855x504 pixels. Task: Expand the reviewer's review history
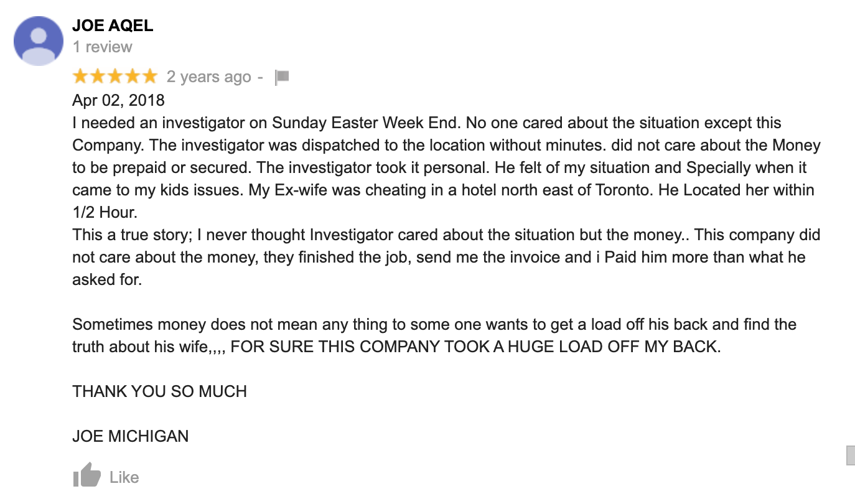pyautogui.click(x=102, y=46)
